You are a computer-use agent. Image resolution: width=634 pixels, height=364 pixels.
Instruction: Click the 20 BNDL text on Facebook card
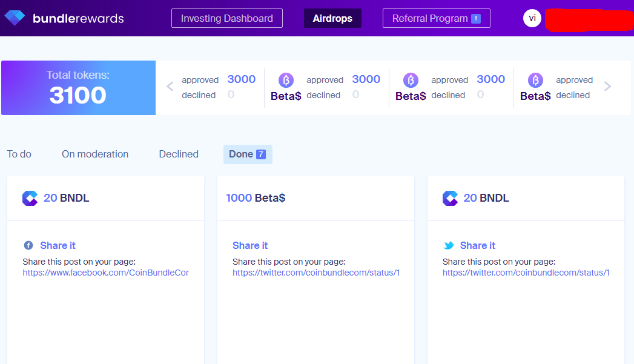coord(67,198)
